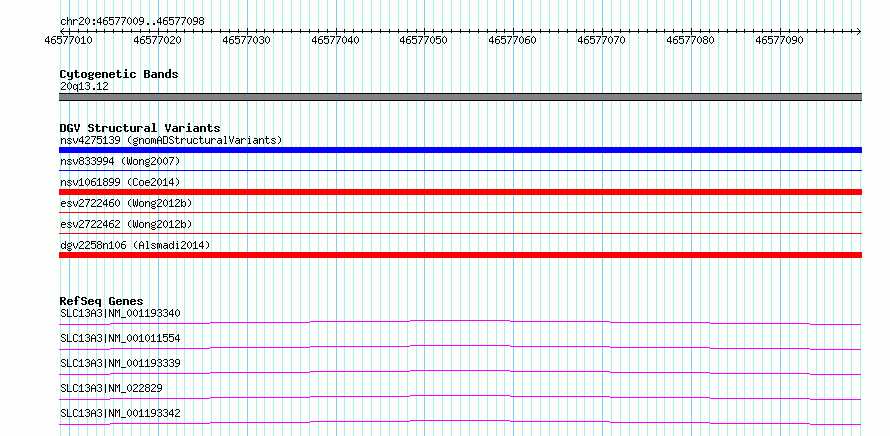Image resolution: width=890 pixels, height=436 pixels.
Task: Click the SLC13A3|NM_022829 transcript label
Action: click(x=111, y=388)
